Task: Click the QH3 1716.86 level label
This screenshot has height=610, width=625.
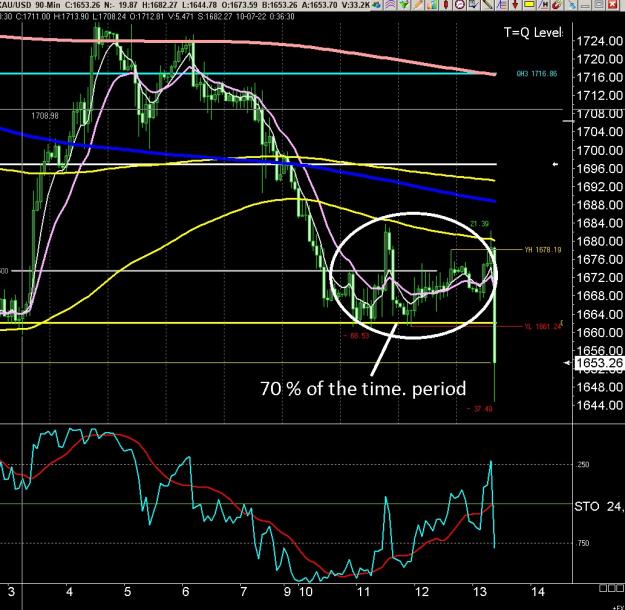Action: (537, 74)
